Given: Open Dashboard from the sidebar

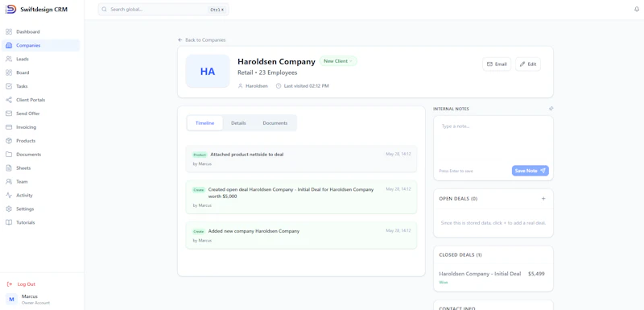Looking at the screenshot, I should pyautogui.click(x=41, y=31).
